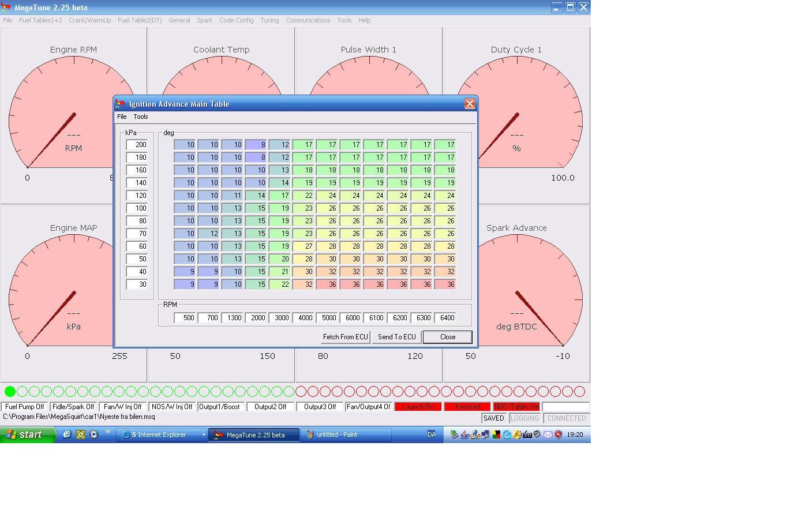Select the 12 cell in 70 kPa row
The width and height of the screenshot is (798, 532).
[208, 234]
